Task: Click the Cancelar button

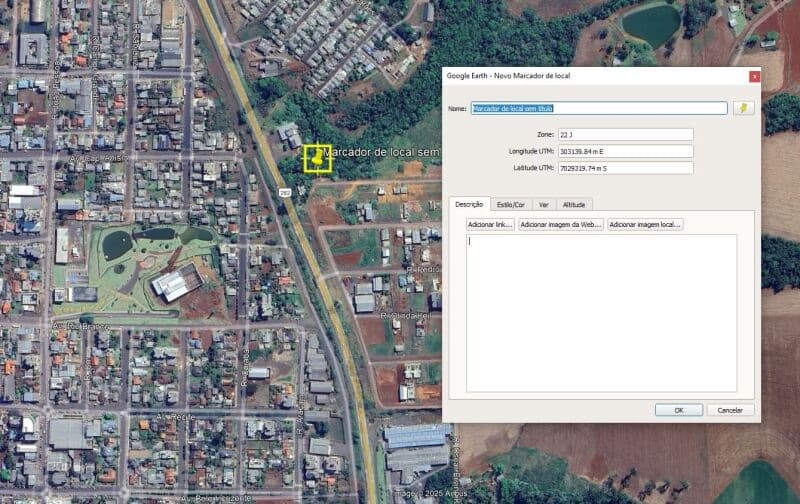Action: [x=730, y=410]
